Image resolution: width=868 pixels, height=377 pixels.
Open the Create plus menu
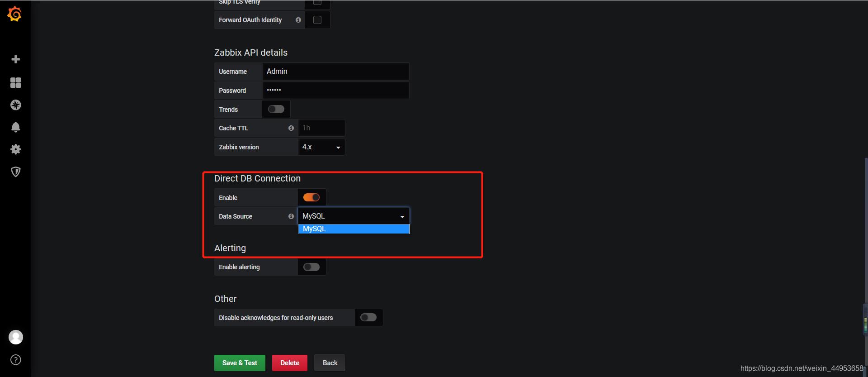point(15,59)
